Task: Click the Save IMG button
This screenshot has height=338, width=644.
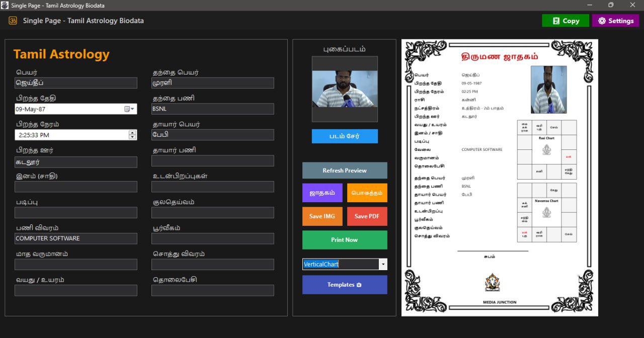Action: [323, 216]
